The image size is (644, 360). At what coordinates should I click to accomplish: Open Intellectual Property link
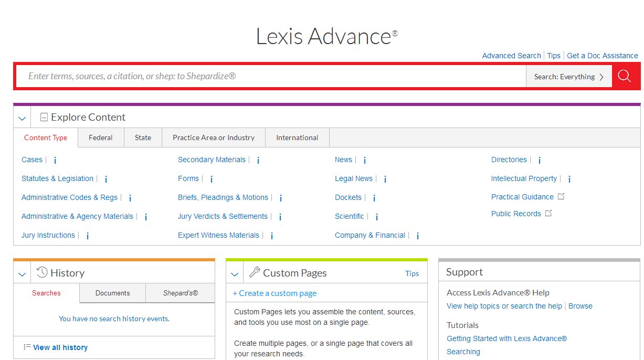click(524, 178)
